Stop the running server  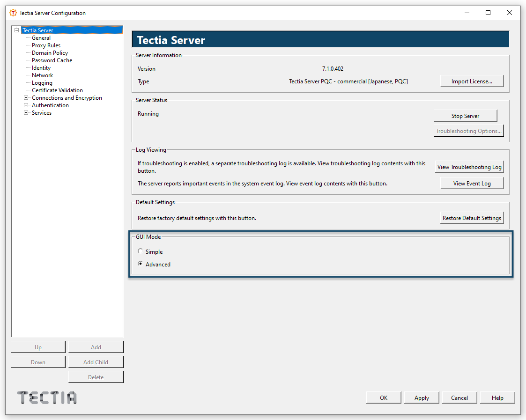465,116
